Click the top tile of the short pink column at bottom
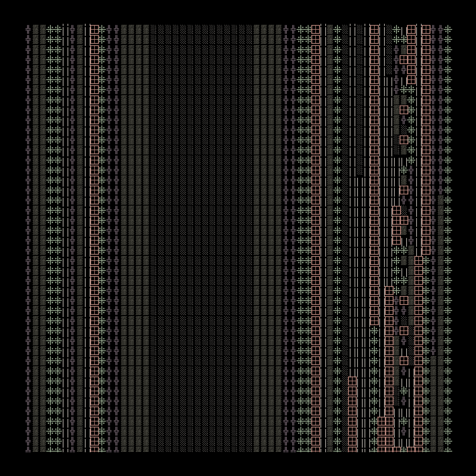Viewport: 476px width, 476px height. 352,381
